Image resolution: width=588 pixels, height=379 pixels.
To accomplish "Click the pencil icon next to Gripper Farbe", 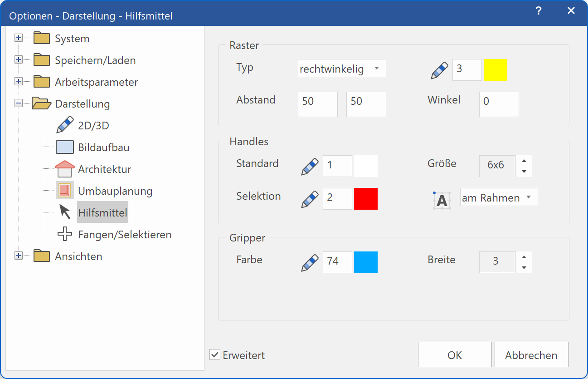I will (309, 262).
